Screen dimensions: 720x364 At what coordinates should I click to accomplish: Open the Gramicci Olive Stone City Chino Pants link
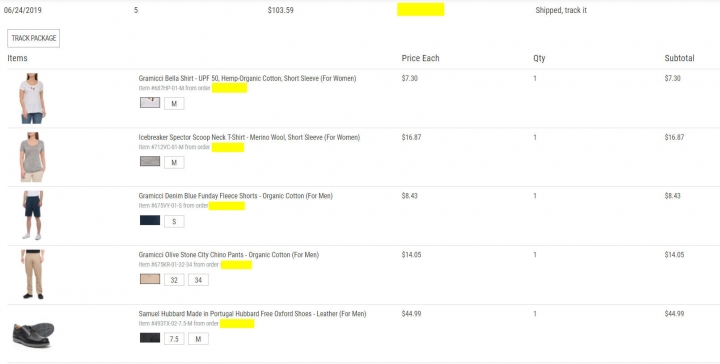[229, 255]
